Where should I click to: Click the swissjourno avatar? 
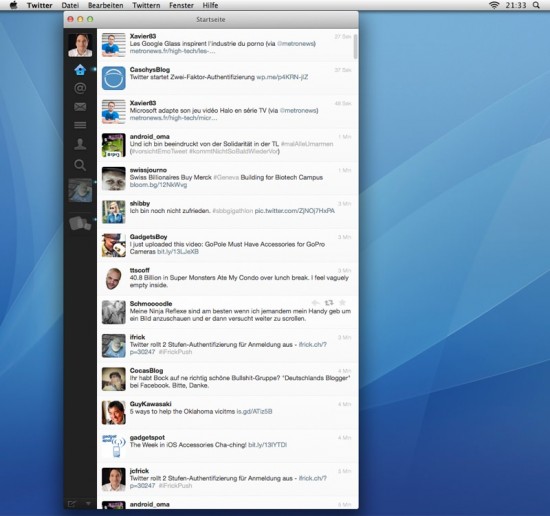click(114, 178)
